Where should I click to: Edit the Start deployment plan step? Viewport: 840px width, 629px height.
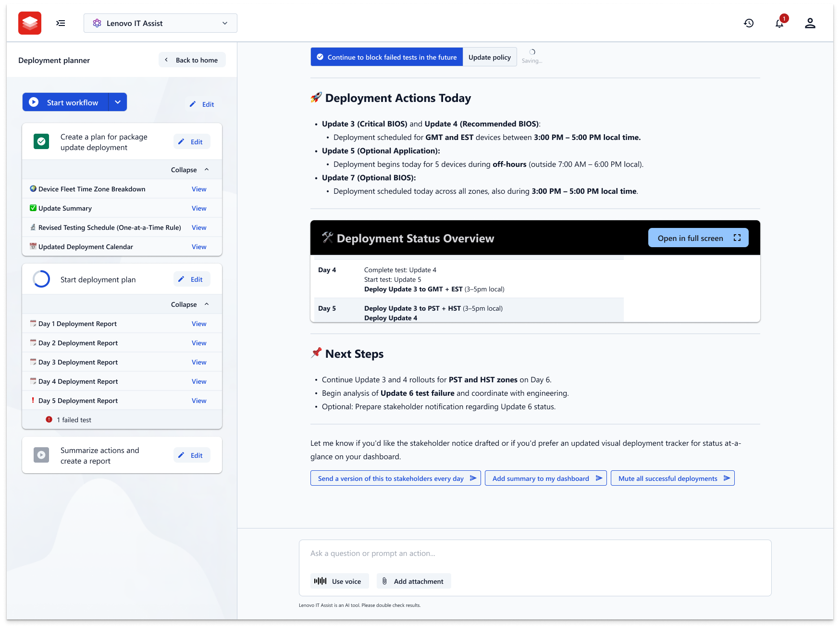pyautogui.click(x=192, y=279)
